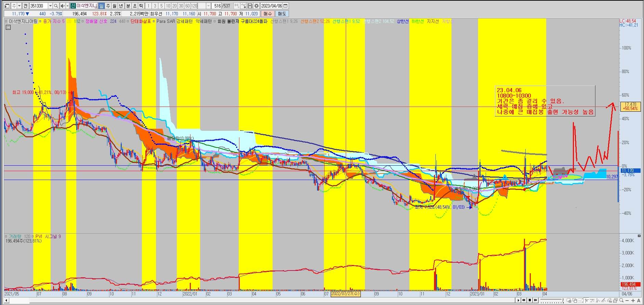Expand stock code 351330 dropdown
The height and width of the screenshot is (305, 644).
point(50,6)
